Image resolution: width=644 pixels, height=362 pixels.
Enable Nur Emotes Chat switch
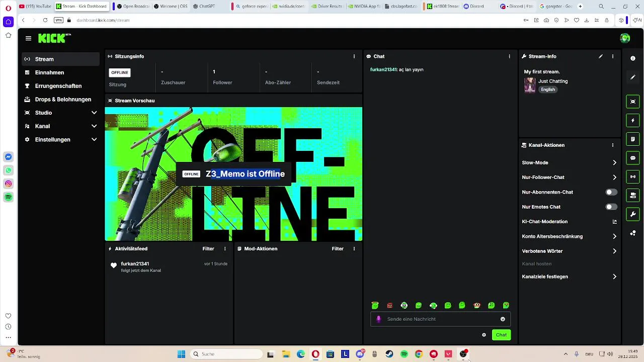(611, 207)
